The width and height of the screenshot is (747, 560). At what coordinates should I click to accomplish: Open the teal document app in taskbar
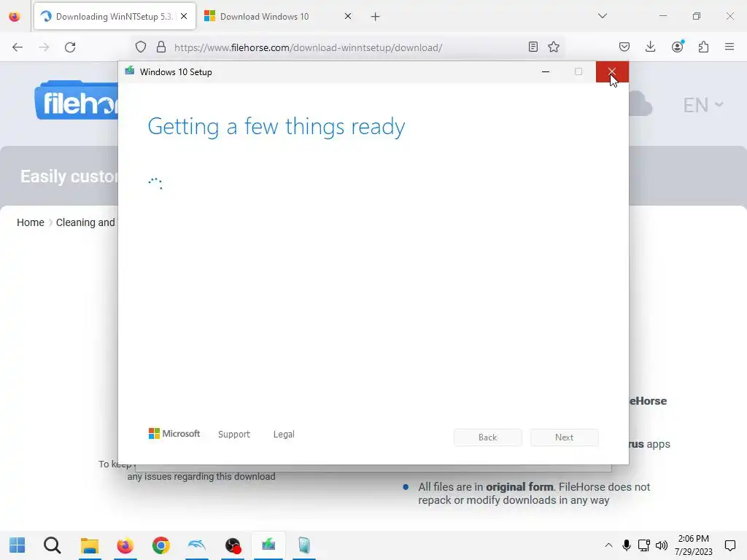tap(304, 545)
